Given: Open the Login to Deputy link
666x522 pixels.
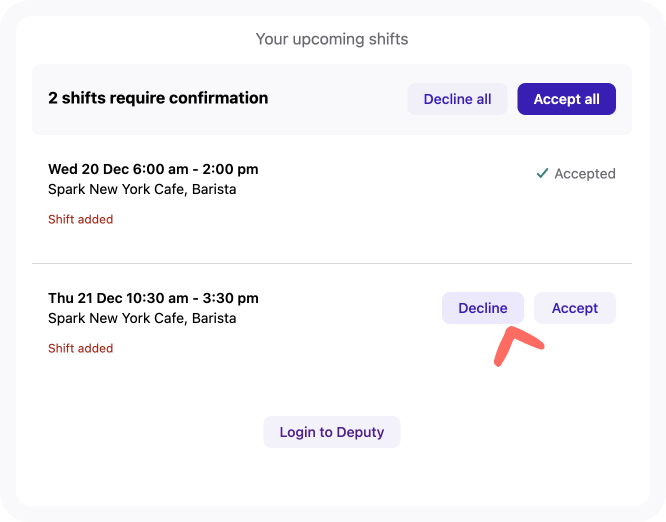Looking at the screenshot, I should pyautogui.click(x=332, y=432).
